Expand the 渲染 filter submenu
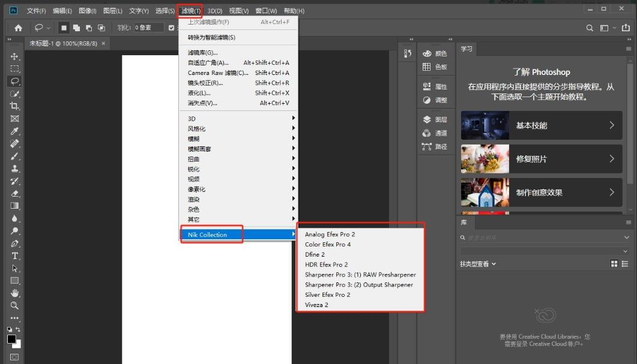 (238, 199)
